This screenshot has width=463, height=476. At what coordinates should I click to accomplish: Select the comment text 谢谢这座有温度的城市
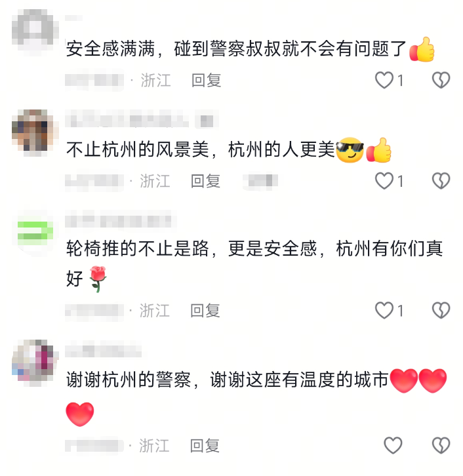click(x=300, y=380)
